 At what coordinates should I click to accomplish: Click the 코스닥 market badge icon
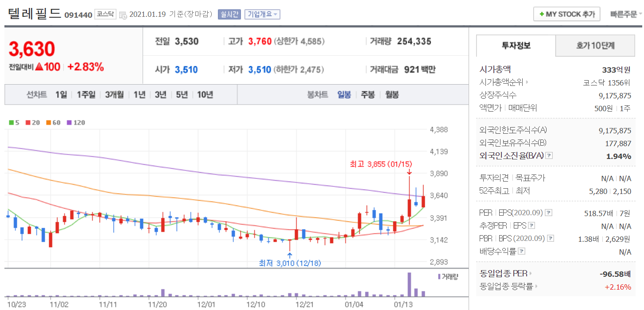(105, 14)
